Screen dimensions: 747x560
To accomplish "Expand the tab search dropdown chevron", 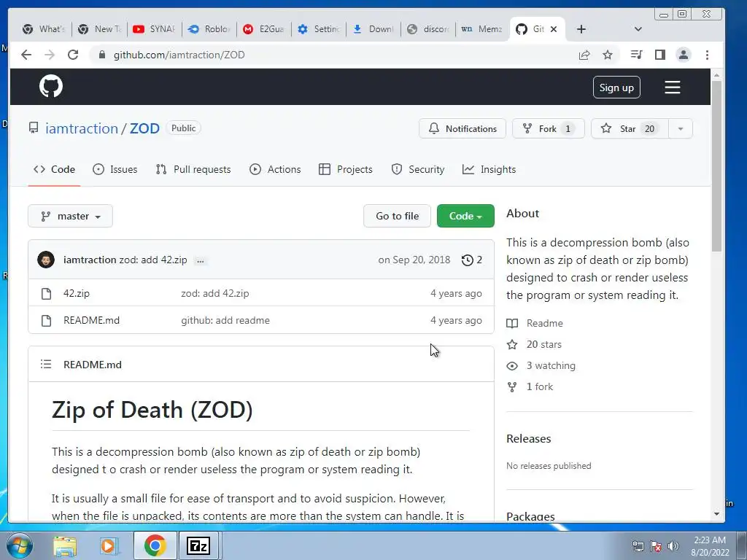I will tap(638, 29).
